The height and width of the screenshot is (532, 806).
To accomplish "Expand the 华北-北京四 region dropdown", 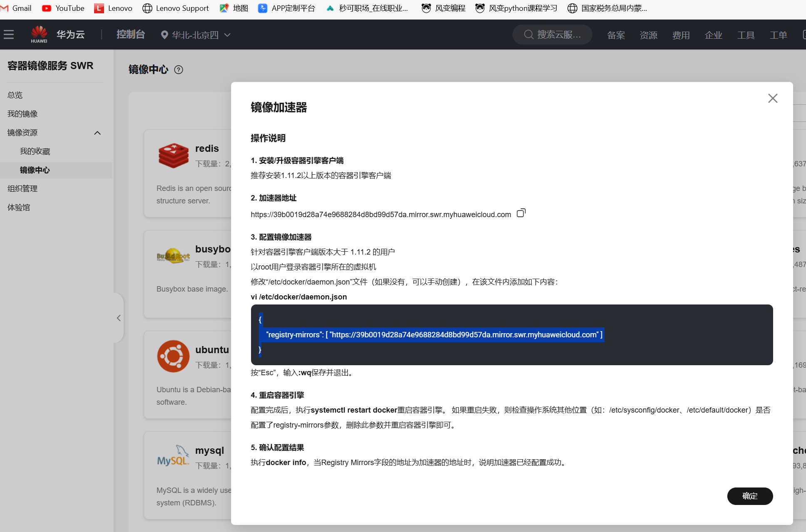I will click(x=196, y=35).
